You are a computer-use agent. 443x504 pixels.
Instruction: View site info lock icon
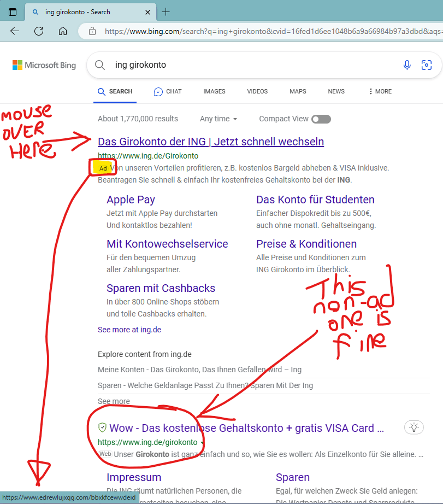92,31
